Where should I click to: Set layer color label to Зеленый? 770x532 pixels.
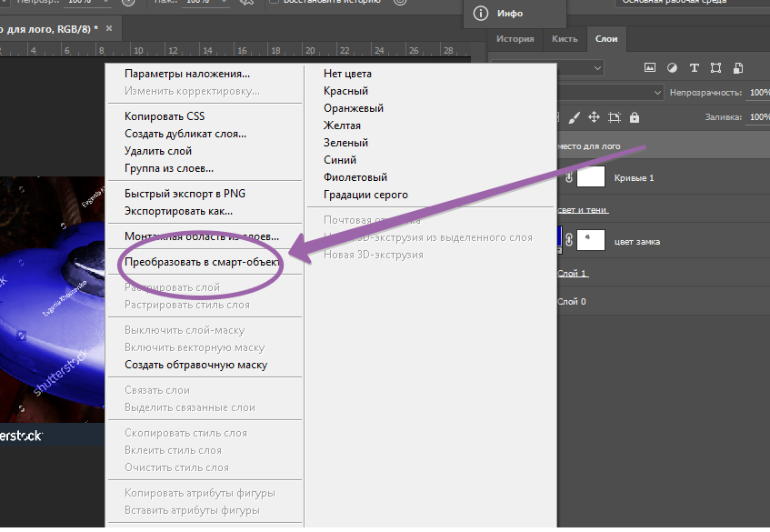(x=345, y=143)
